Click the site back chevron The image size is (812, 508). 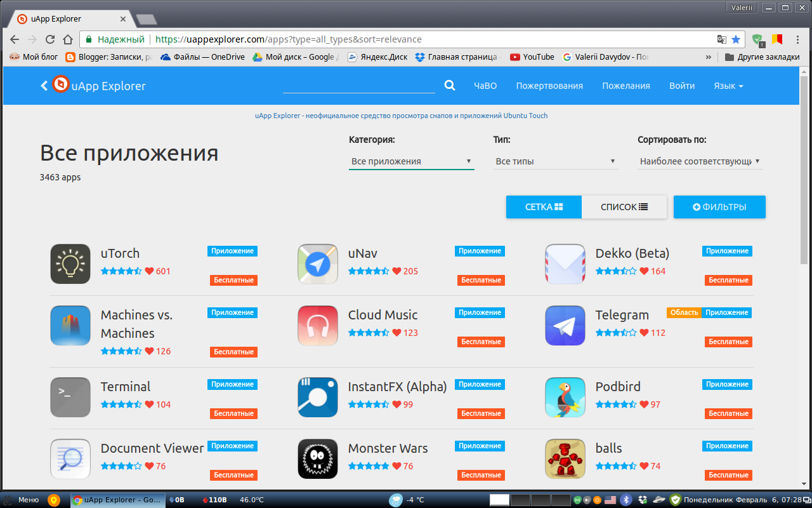(x=44, y=85)
